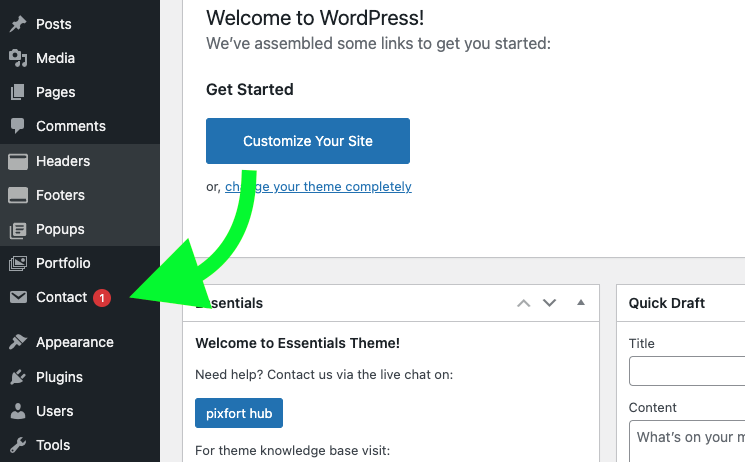The height and width of the screenshot is (462, 745).
Task: Click the Popups icon
Action: pyautogui.click(x=18, y=230)
